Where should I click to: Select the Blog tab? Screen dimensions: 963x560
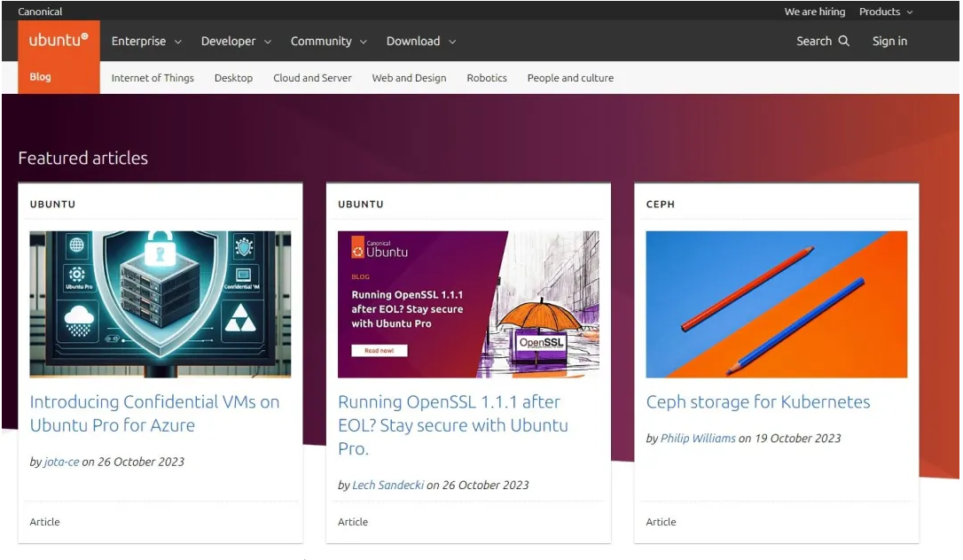tap(39, 76)
